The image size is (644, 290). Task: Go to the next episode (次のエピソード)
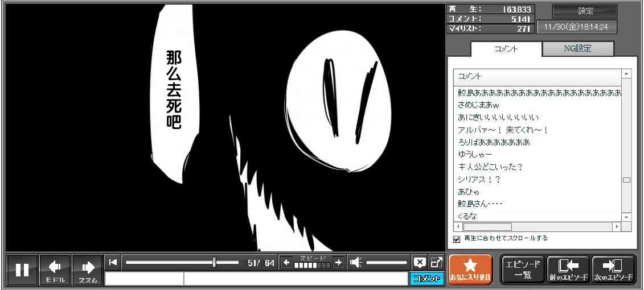coord(614,270)
